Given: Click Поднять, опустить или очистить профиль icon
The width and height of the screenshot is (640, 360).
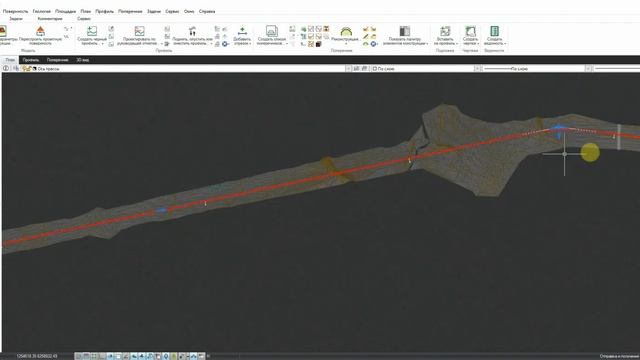Looking at the screenshot, I should pyautogui.click(x=192, y=31).
